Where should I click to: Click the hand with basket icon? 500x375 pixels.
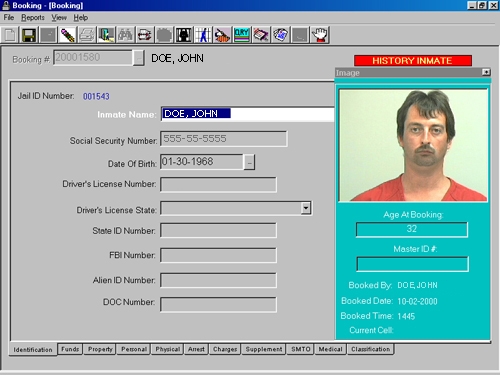coord(222,35)
